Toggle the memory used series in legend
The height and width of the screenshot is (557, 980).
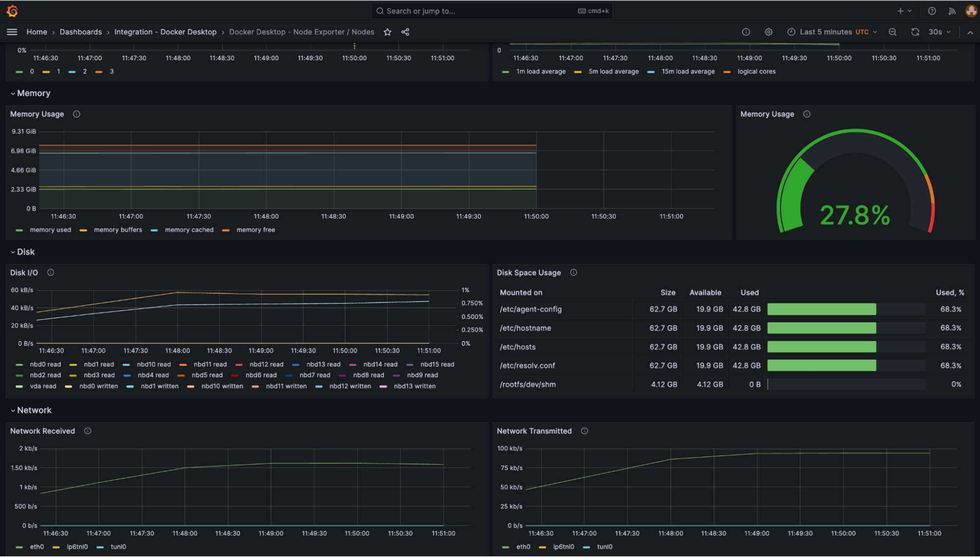pos(50,230)
